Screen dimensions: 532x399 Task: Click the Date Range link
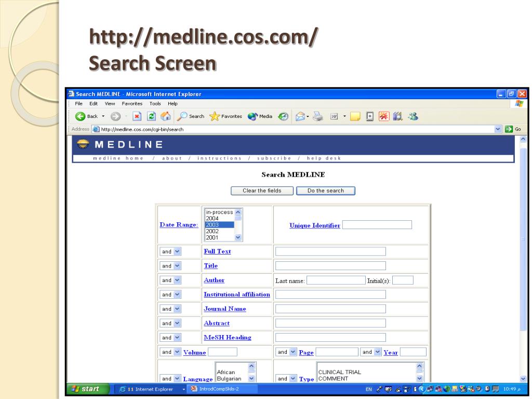click(x=179, y=224)
